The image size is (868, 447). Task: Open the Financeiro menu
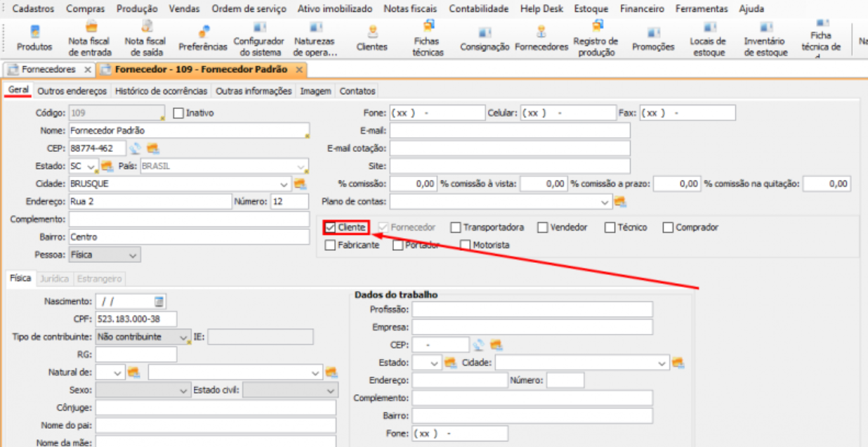point(642,9)
